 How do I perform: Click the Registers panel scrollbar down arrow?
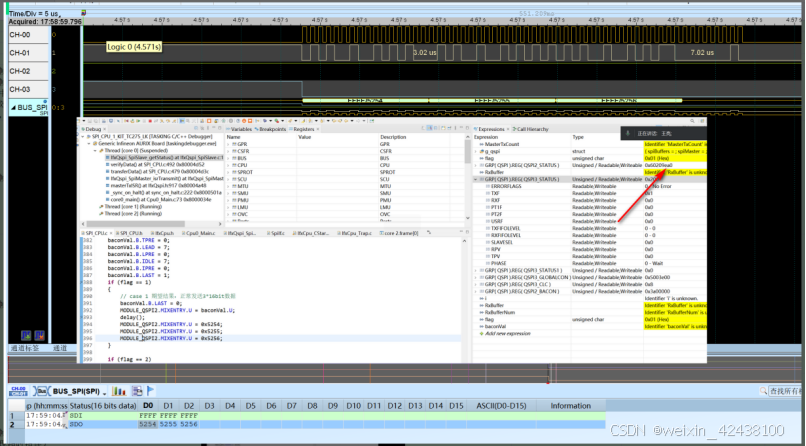coord(467,218)
